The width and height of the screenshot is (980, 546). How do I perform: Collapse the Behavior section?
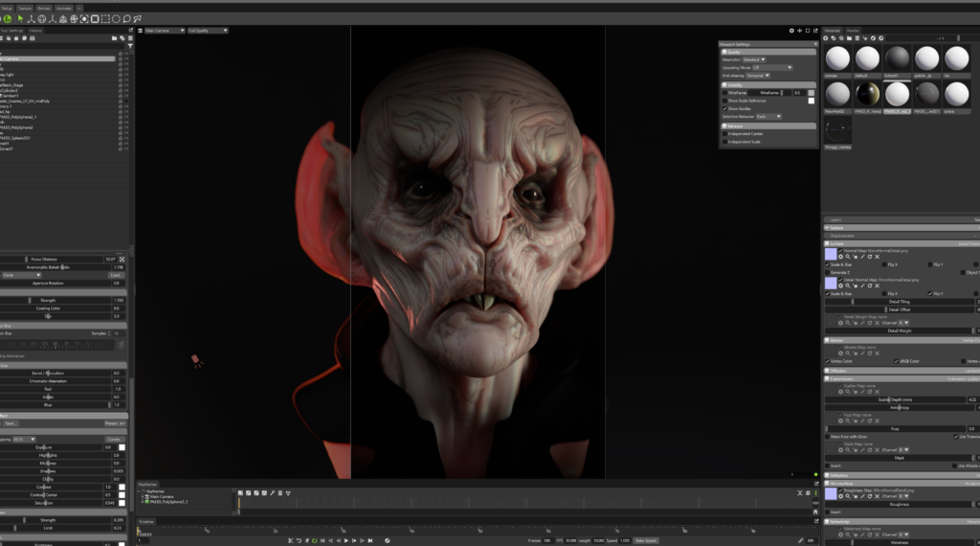click(768, 125)
